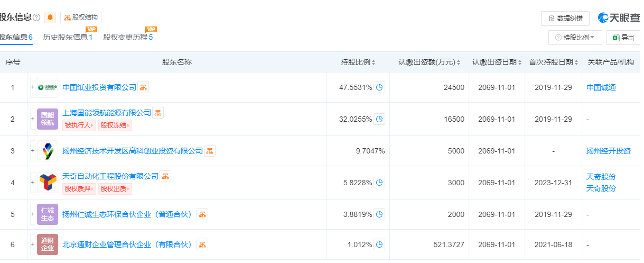Screen dimensions: 644x263
Task: Click the 数据纠错 button
Action: tap(565, 19)
